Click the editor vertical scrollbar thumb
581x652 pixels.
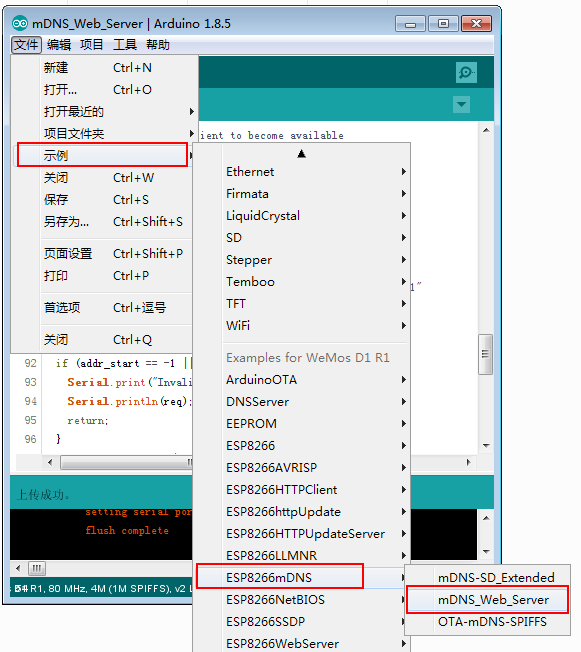pos(485,354)
